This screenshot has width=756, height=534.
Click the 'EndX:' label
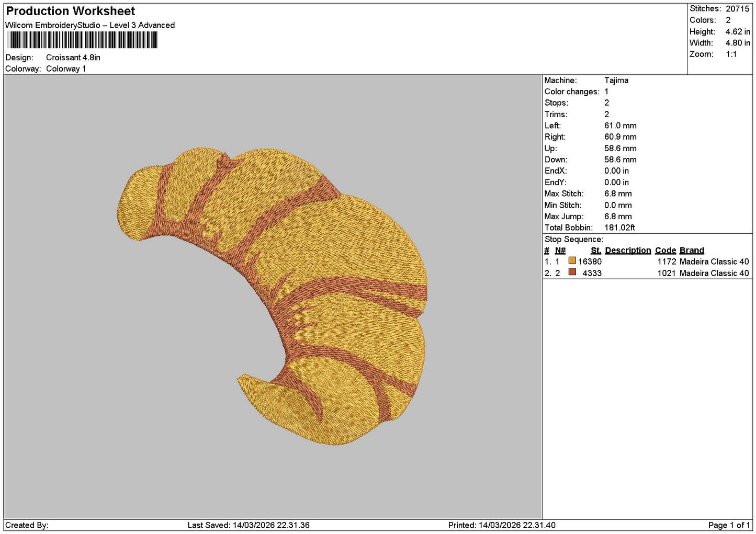(556, 171)
